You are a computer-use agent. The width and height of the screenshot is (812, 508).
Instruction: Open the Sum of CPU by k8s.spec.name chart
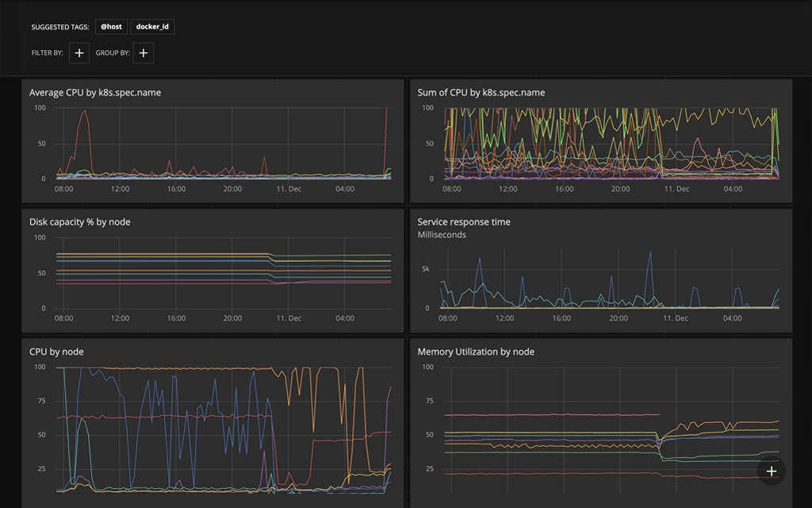(x=481, y=92)
